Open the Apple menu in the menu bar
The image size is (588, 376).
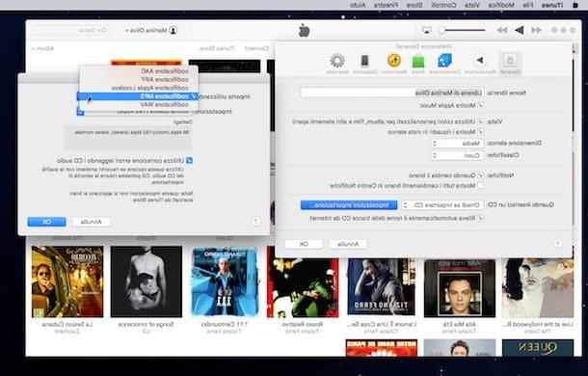pyautogui.click(x=575, y=5)
